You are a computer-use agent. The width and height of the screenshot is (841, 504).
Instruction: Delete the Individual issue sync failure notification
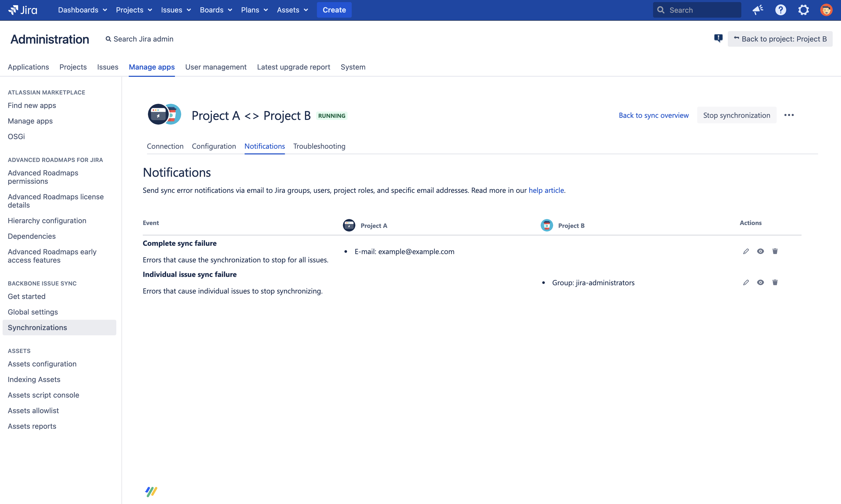coord(775,283)
